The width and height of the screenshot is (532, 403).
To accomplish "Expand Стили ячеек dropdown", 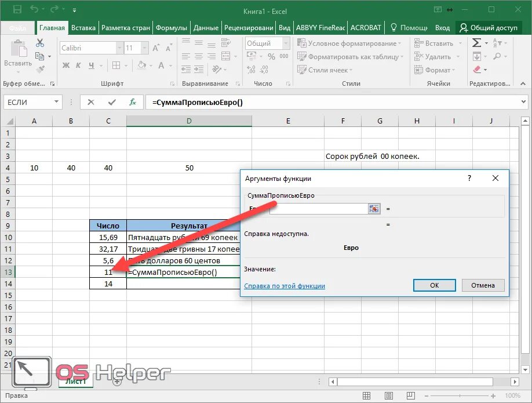I will (x=351, y=70).
